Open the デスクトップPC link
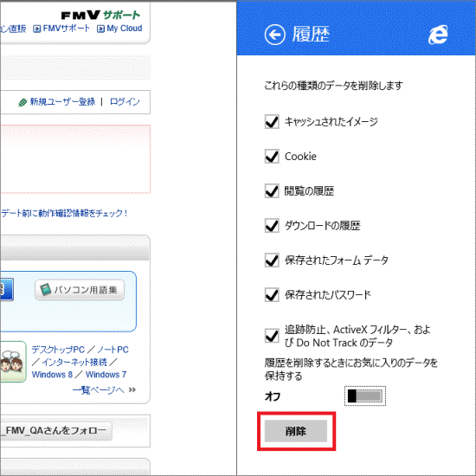Screen dimensions: 476x476 58,350
